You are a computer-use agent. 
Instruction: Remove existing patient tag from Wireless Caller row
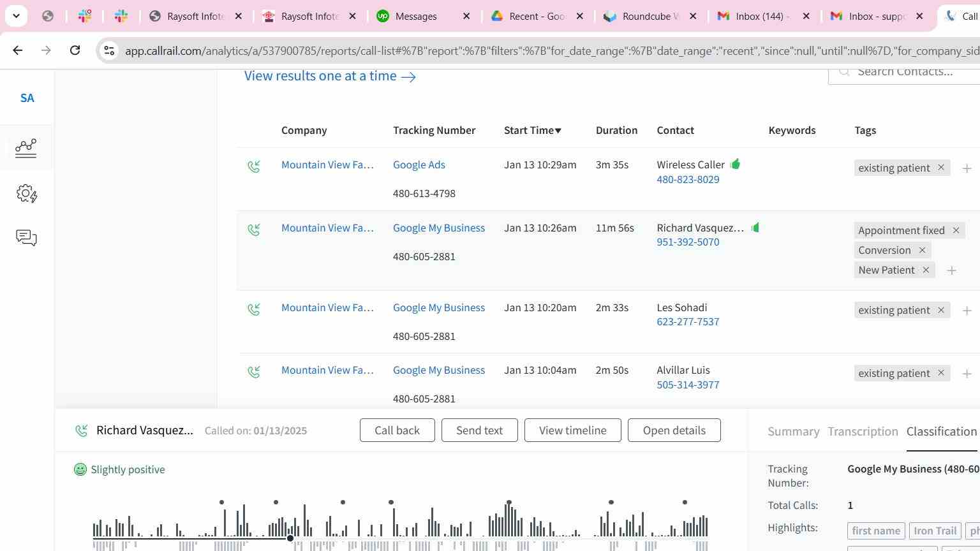pyautogui.click(x=940, y=167)
